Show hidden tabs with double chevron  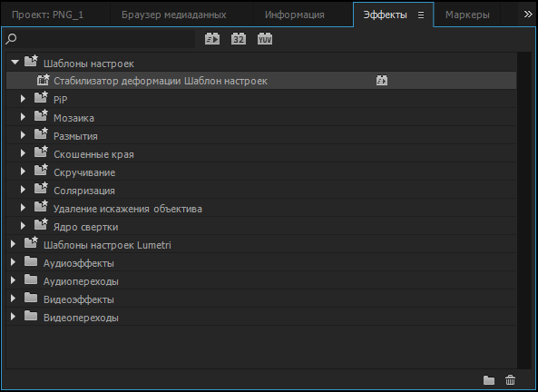528,15
